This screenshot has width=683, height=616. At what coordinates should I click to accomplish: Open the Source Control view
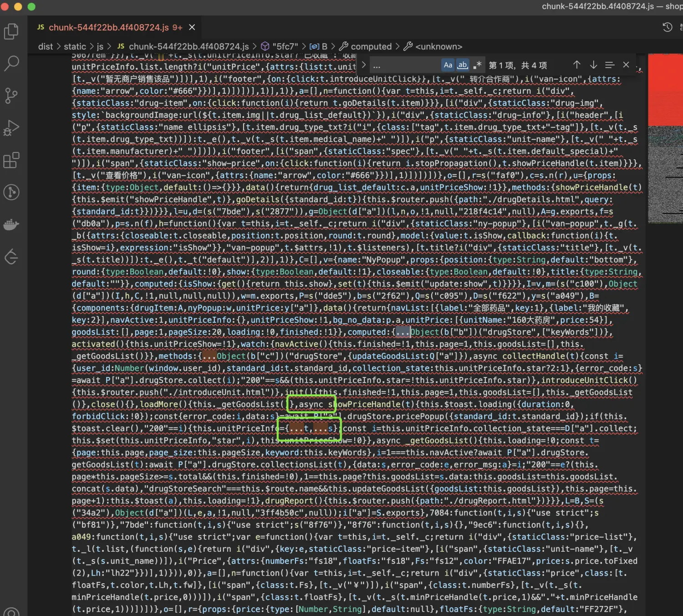(x=11, y=96)
